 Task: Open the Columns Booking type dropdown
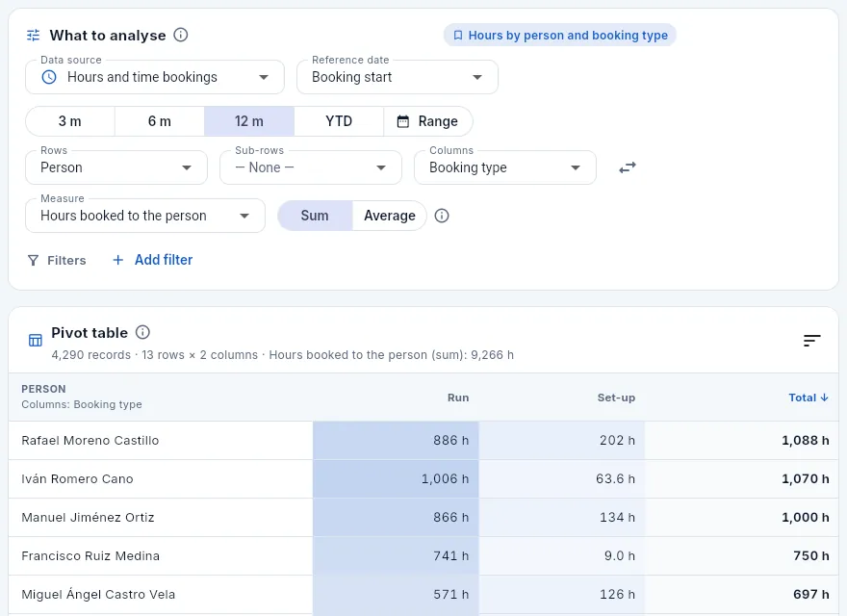pos(505,167)
